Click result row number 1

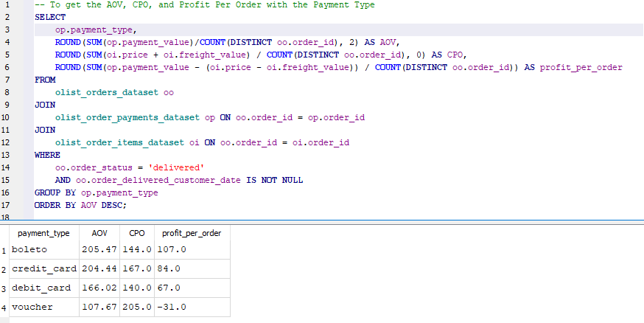point(4,250)
